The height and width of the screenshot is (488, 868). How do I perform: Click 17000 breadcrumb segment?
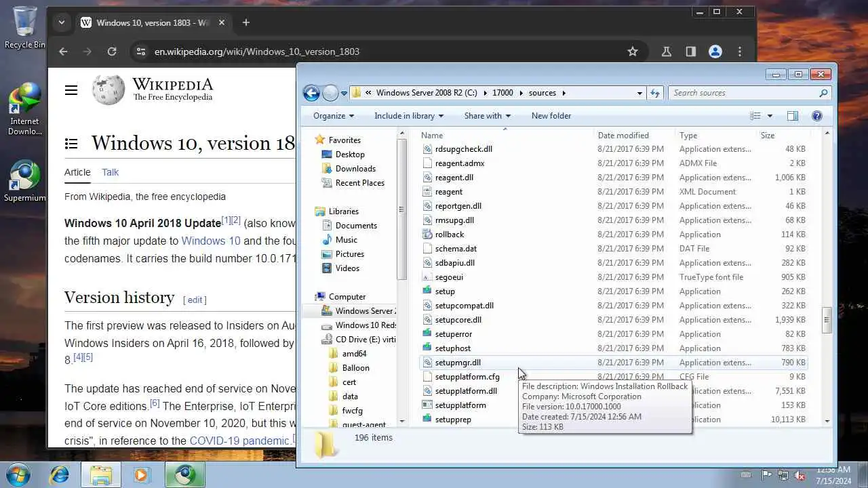click(x=502, y=93)
